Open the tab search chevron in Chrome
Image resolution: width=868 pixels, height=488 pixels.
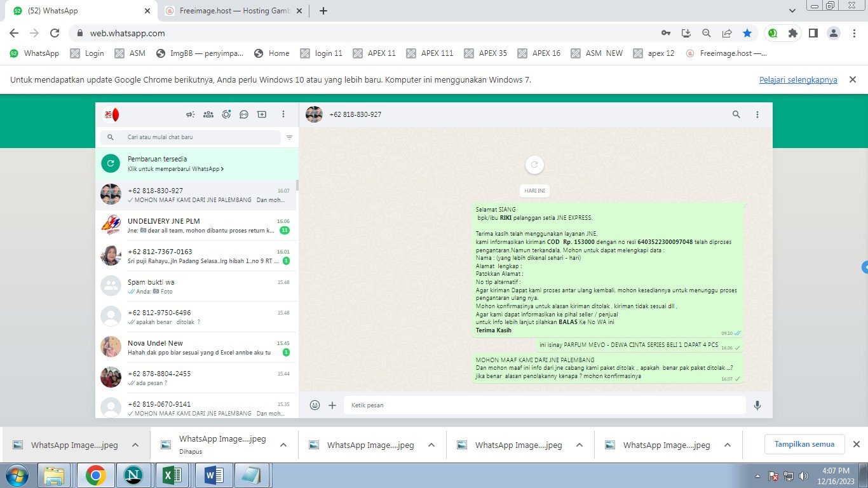tap(792, 11)
